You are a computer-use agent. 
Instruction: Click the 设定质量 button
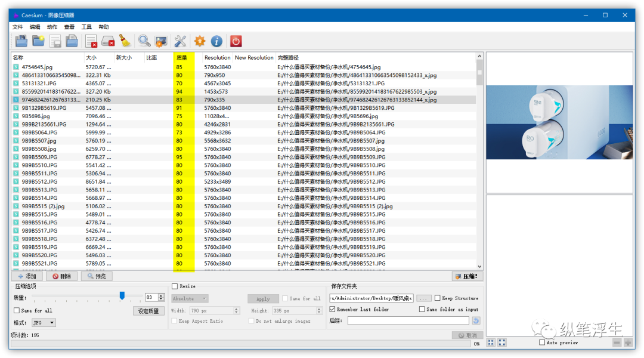148,311
